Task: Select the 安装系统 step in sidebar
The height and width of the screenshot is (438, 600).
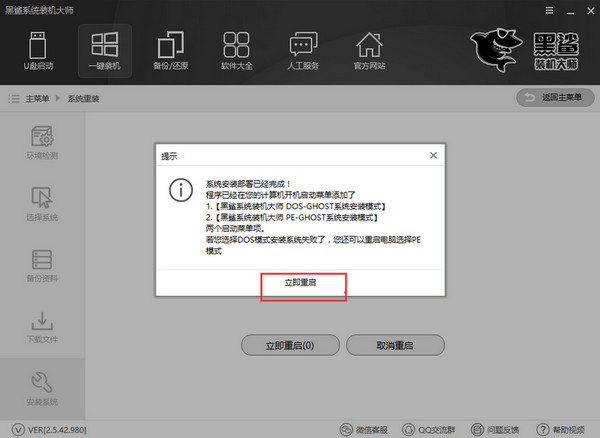Action: coord(42,389)
